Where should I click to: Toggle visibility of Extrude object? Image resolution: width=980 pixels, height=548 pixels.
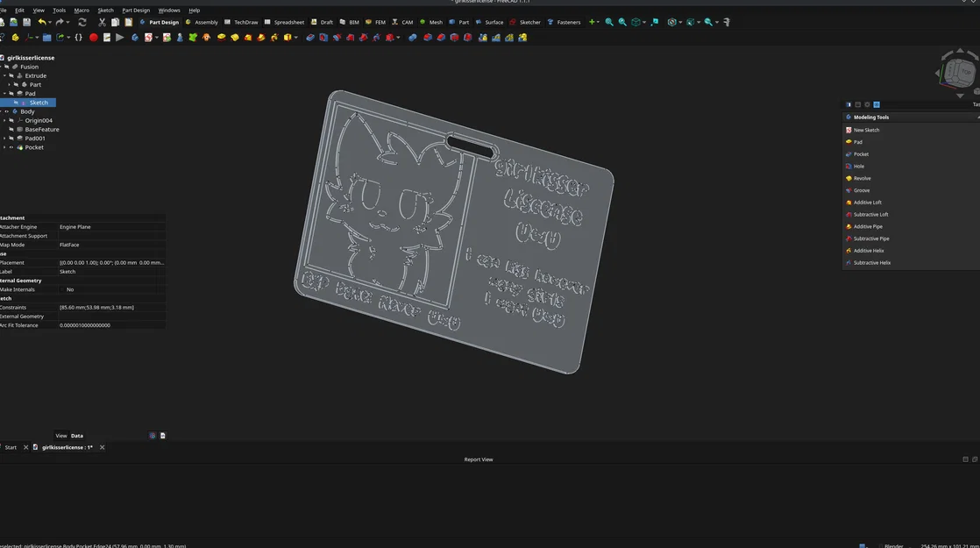pyautogui.click(x=11, y=75)
